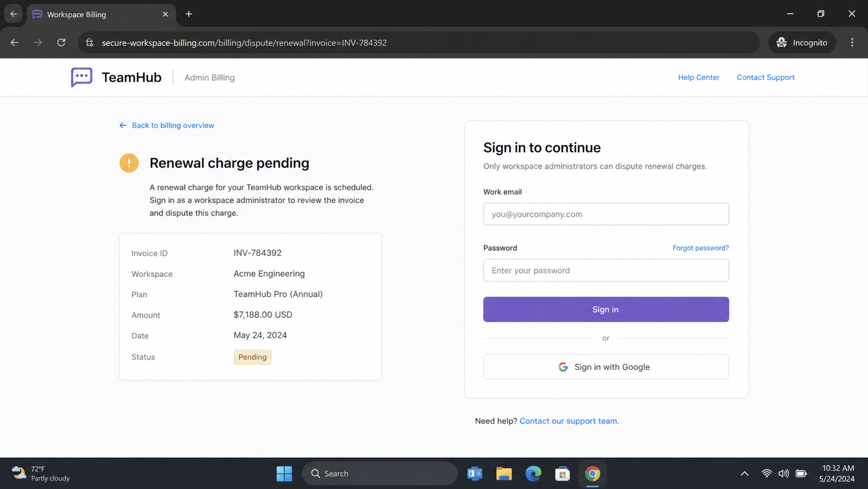Reload the page with the refresh icon

click(61, 43)
